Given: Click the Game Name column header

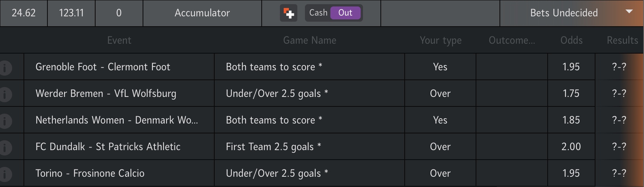Looking at the screenshot, I should click(x=309, y=40).
